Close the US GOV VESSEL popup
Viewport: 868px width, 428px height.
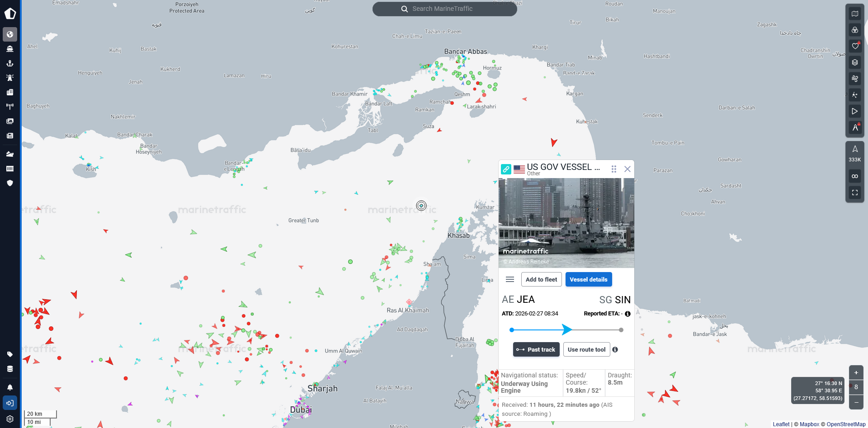[627, 169]
